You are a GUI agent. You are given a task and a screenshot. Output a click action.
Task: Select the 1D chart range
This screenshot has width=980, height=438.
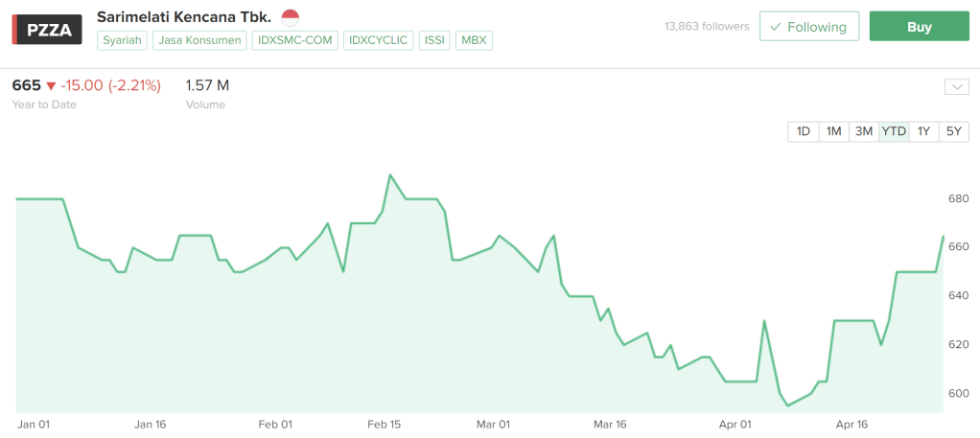(803, 131)
